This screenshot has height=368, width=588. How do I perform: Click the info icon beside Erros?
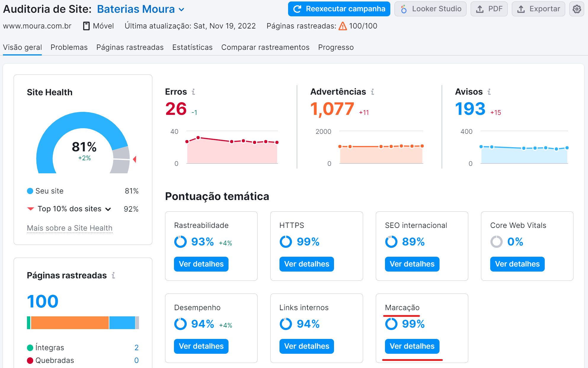pos(194,92)
